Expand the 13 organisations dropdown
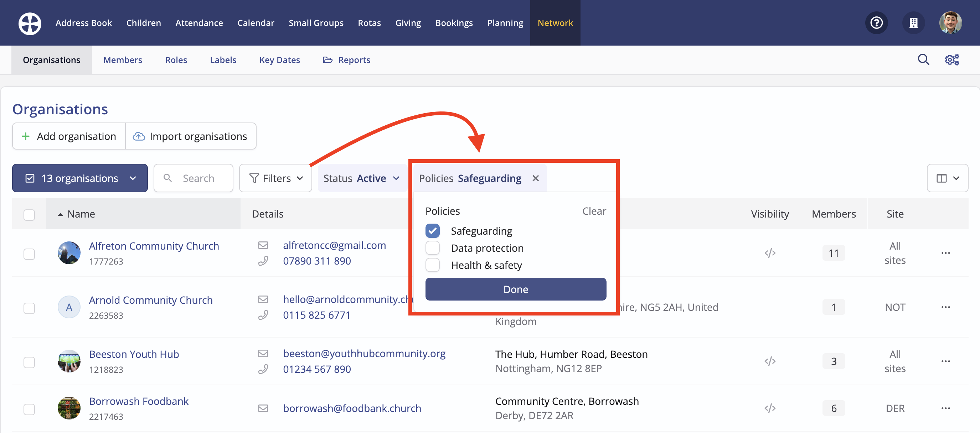The width and height of the screenshot is (980, 433). [x=80, y=178]
